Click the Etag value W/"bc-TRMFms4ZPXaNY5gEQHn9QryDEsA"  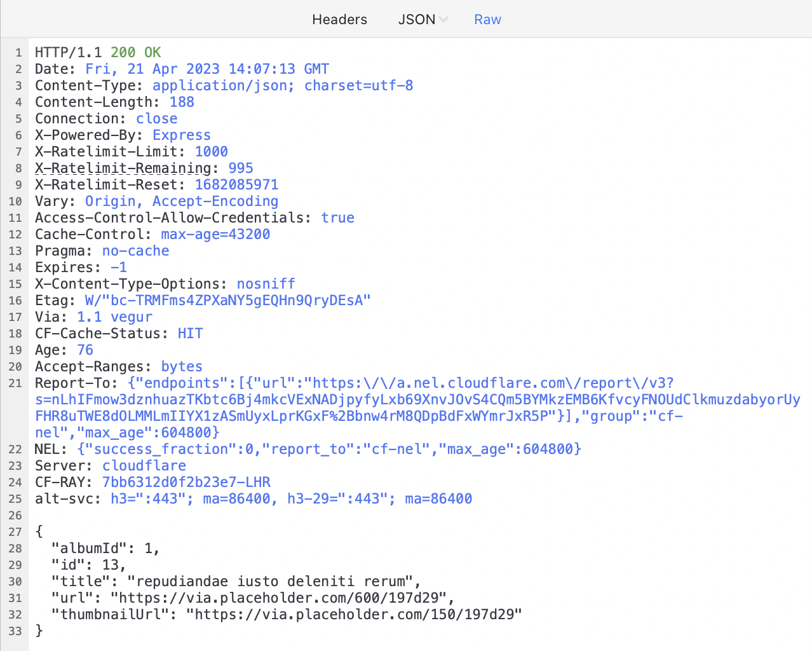pos(228,300)
